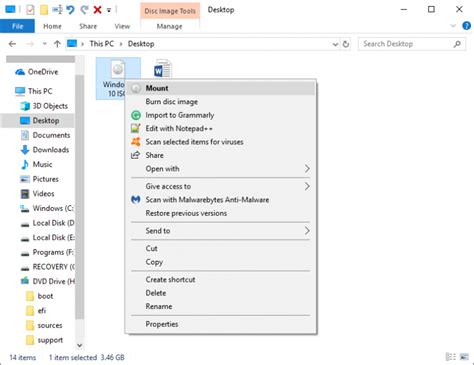Click Delete in the context menu

[220, 293]
